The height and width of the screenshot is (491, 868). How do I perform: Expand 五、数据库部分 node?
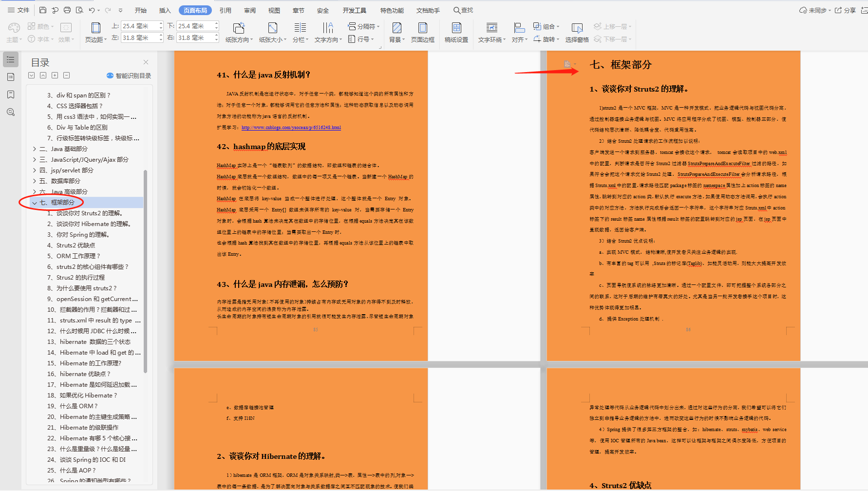(35, 181)
